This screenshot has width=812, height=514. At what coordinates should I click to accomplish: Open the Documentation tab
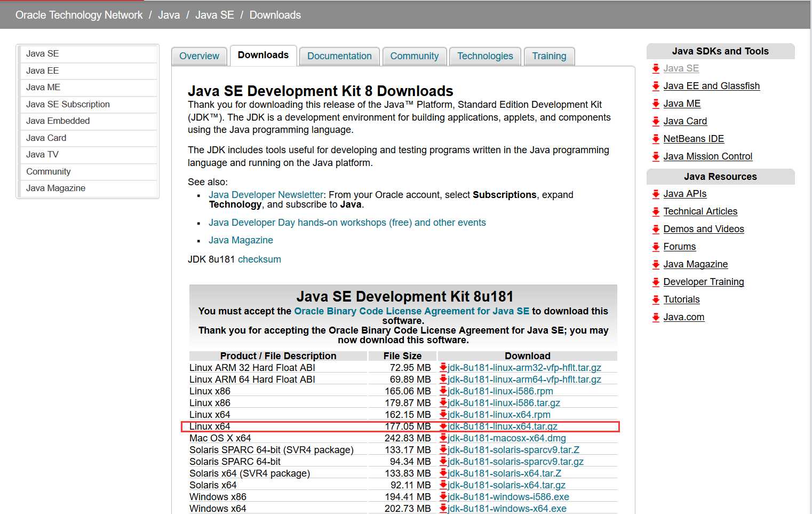pos(339,56)
